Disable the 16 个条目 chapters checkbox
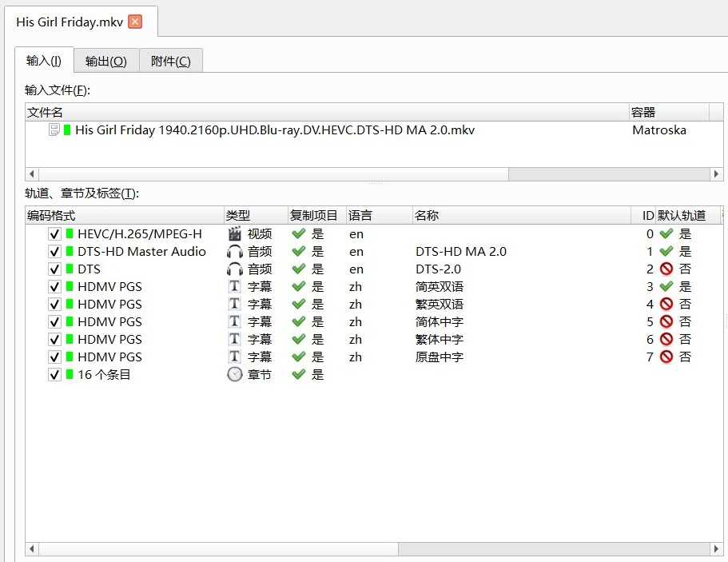 (x=54, y=375)
